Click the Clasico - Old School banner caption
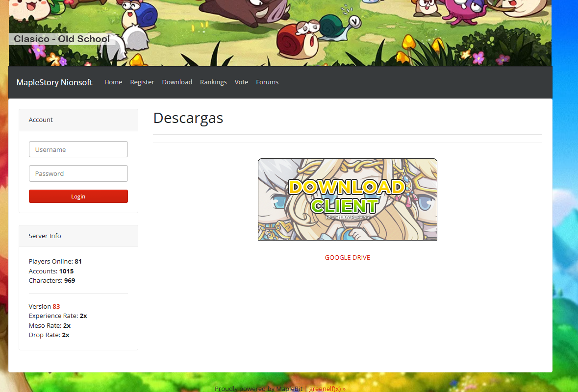The width and height of the screenshot is (578, 392). point(62,39)
